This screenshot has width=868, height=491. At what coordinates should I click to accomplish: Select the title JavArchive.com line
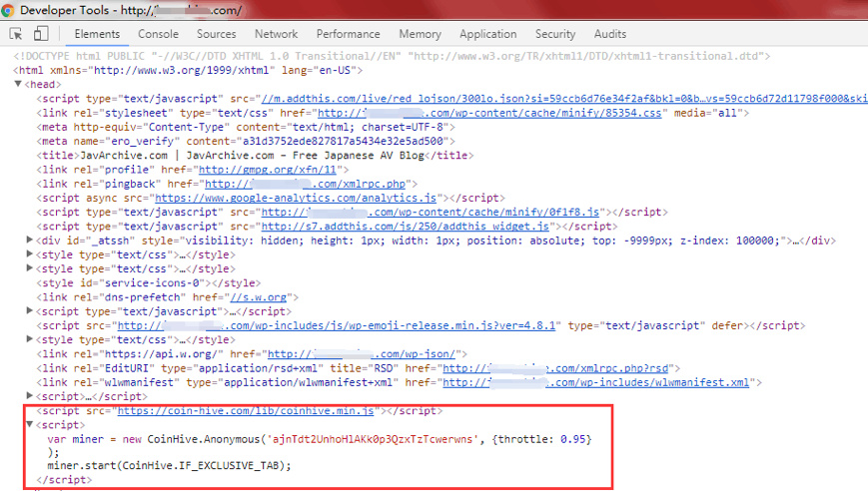coord(255,156)
